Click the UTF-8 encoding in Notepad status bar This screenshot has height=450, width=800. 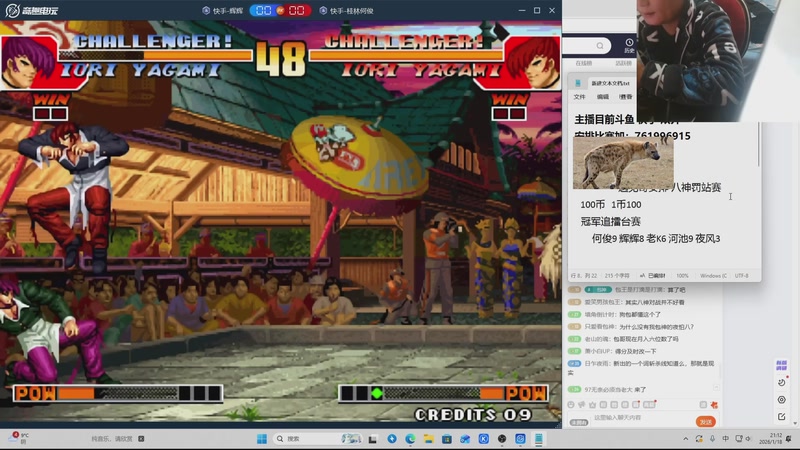tap(741, 276)
